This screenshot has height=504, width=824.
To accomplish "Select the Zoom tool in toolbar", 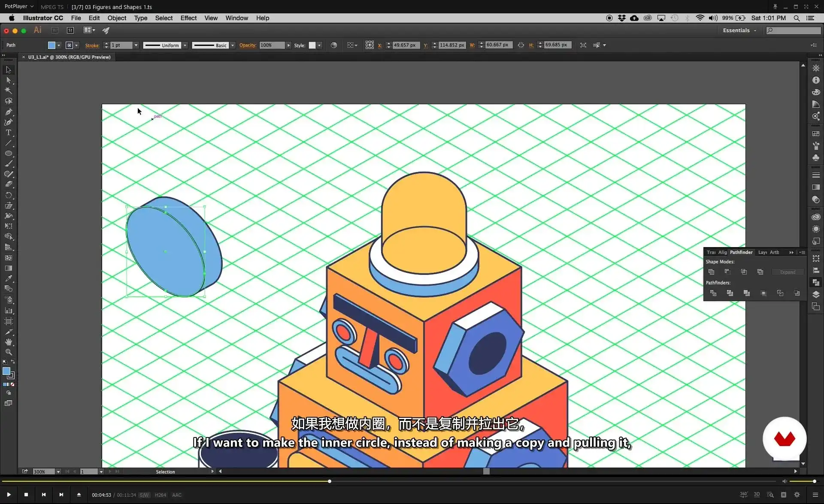I will 8,352.
